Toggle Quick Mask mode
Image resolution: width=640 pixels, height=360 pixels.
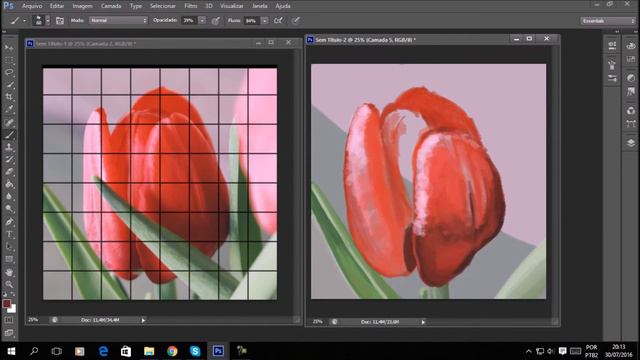pos(9,320)
